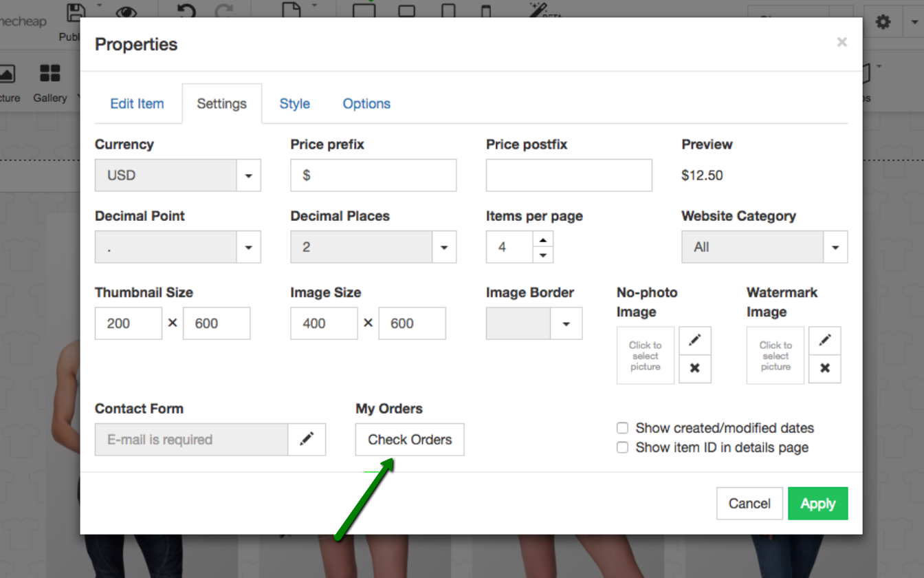924x578 pixels.
Task: Select the Gallery element in the background toolbar
Action: [x=50, y=83]
